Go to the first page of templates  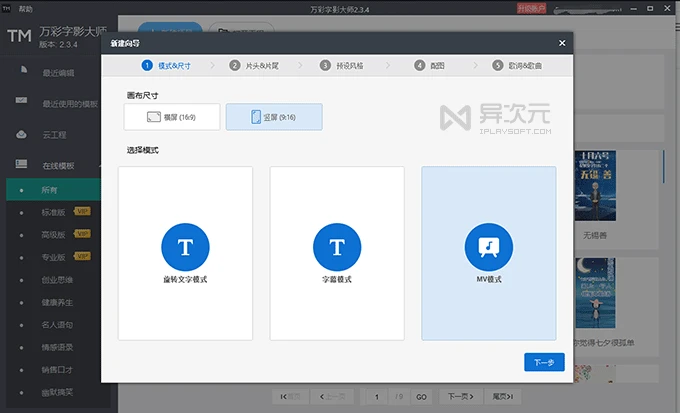tap(291, 397)
